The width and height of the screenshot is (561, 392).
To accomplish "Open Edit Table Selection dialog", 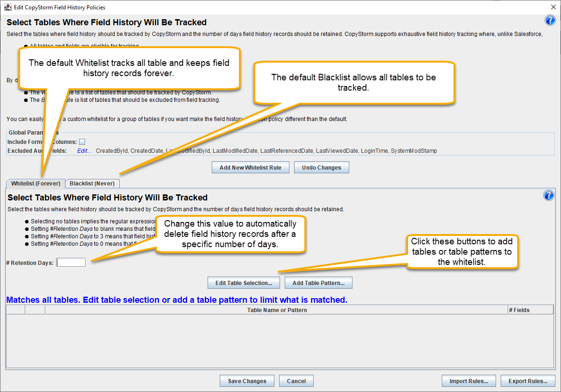I will (x=244, y=283).
